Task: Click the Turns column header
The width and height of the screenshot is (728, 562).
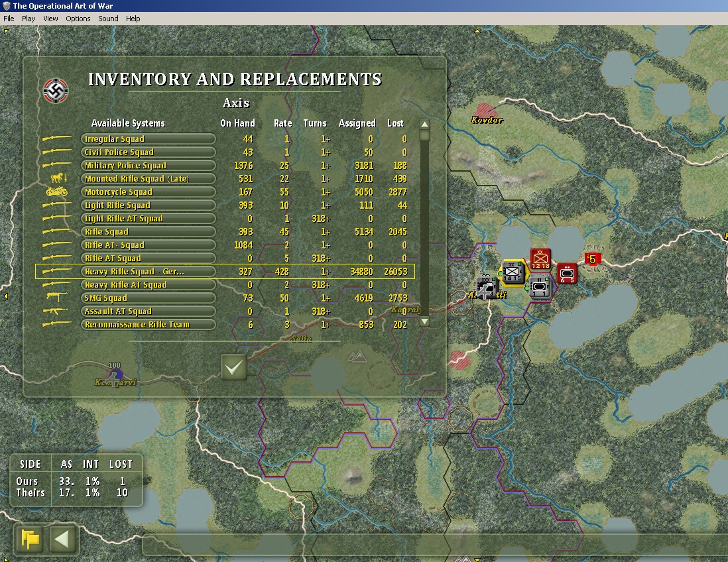Action: click(315, 123)
